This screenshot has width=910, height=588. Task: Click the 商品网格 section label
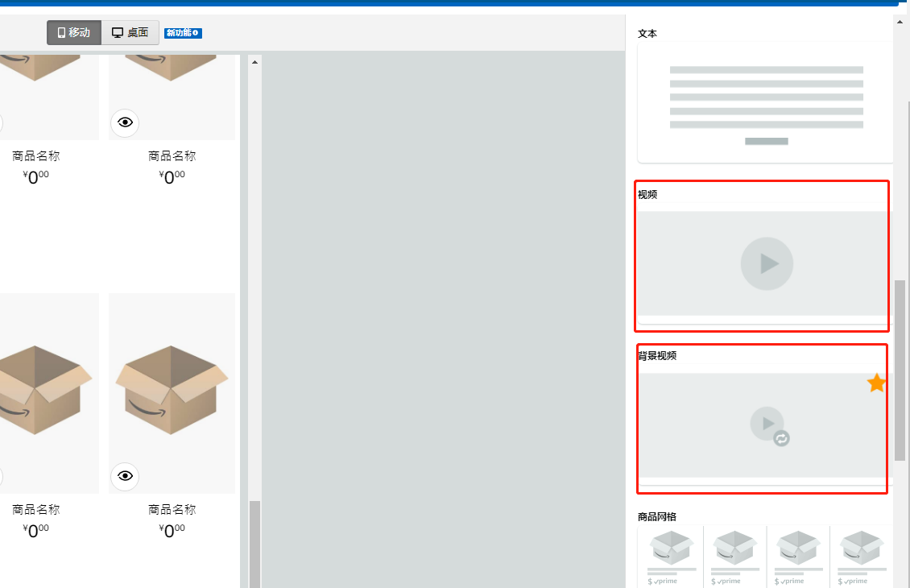pos(657,516)
